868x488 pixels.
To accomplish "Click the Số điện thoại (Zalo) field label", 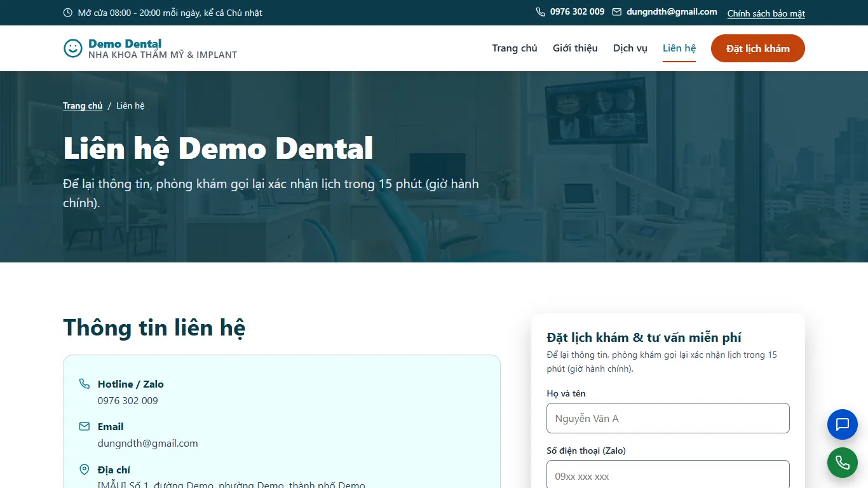I will (x=587, y=451).
